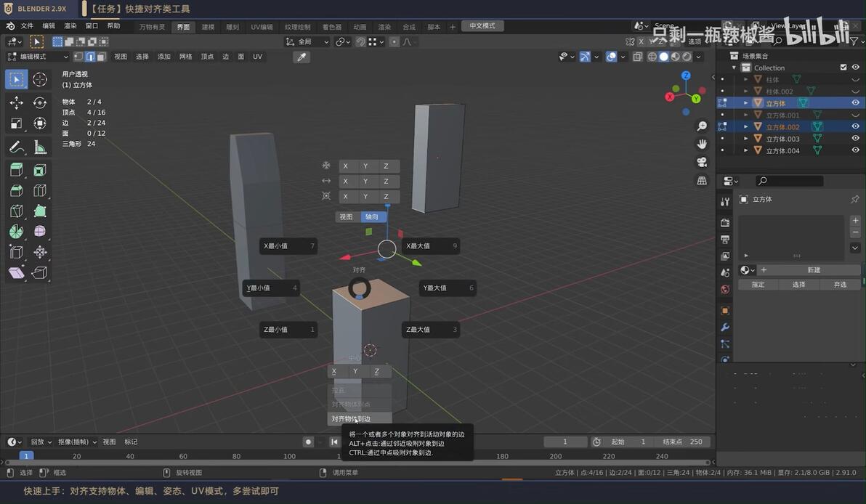Select the Annotate pencil tool
Viewport: 866px width, 504px height.
pyautogui.click(x=17, y=147)
